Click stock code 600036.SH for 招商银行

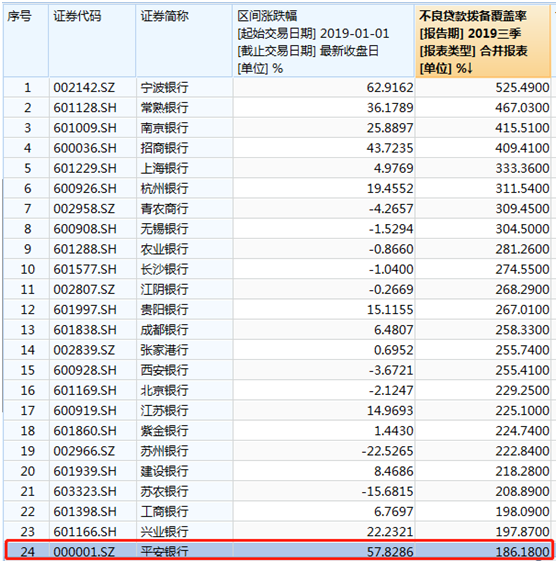[85, 148]
